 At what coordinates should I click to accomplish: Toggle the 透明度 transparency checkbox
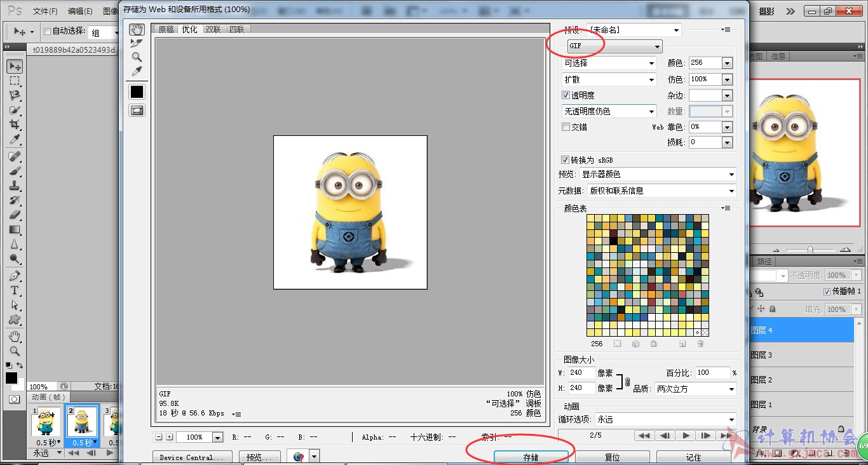(x=566, y=95)
